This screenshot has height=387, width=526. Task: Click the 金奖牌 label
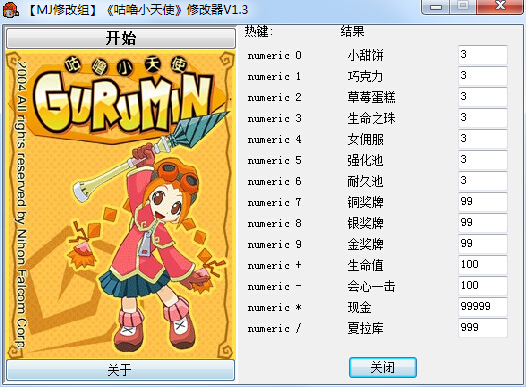point(365,244)
